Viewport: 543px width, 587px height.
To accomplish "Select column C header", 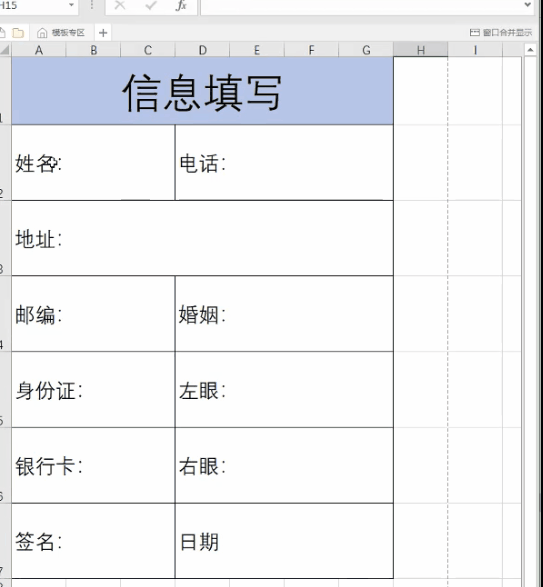I will (x=148, y=50).
